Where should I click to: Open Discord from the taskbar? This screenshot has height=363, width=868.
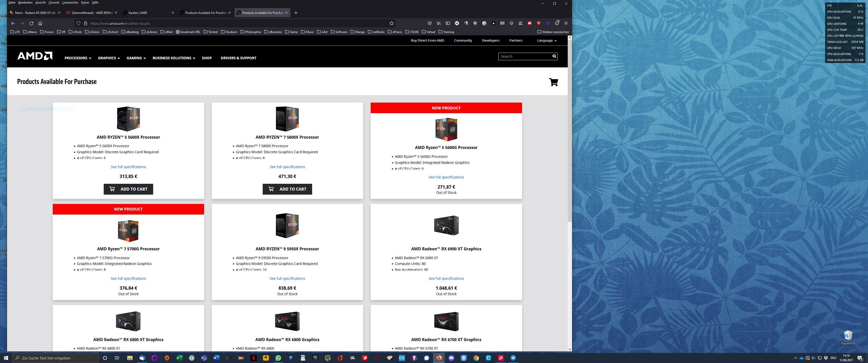pyautogui.click(x=451, y=358)
